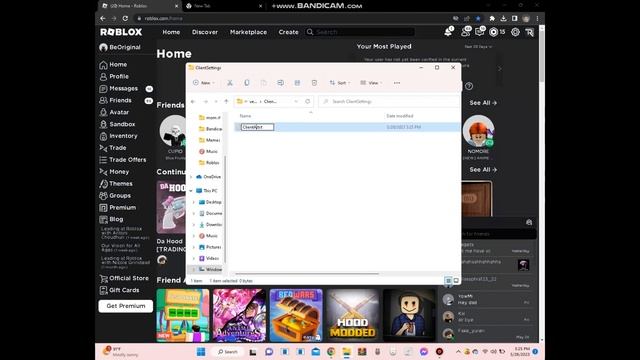Open the BedWars game thumbnail

(296, 315)
